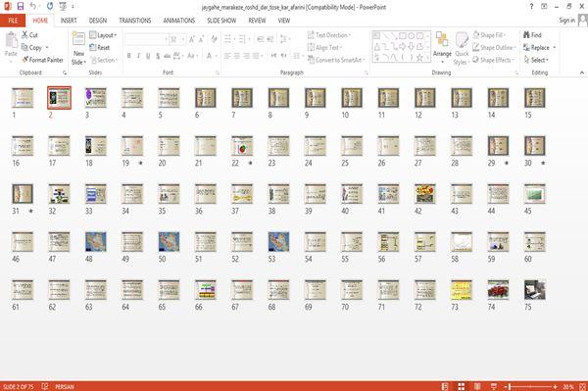Toggle Strikethrough formatting
The height and width of the screenshot is (391, 588).
click(168, 56)
